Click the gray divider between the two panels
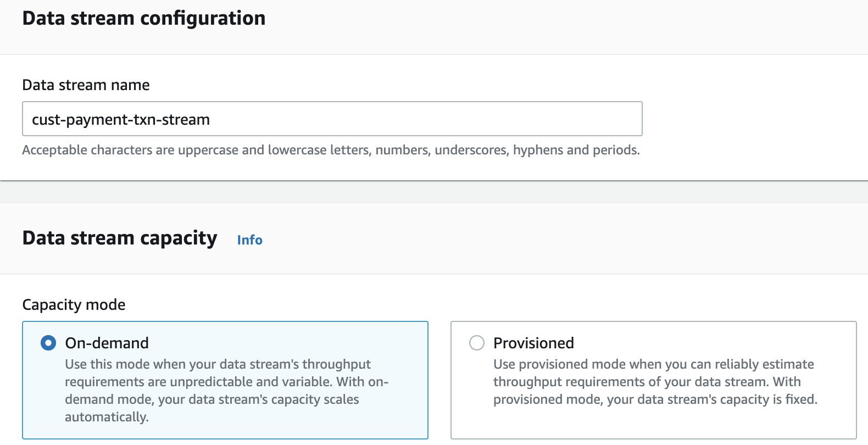Viewport: 868px width, 445px height. click(x=434, y=192)
